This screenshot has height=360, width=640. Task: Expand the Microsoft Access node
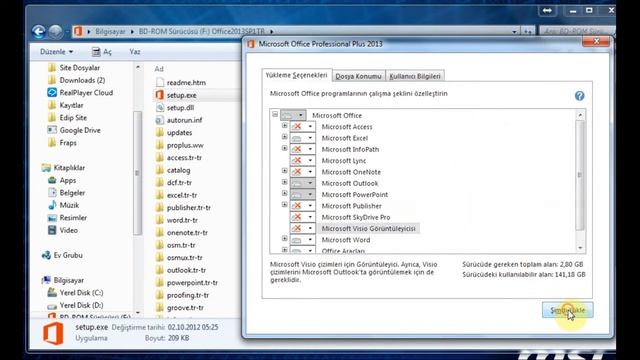[284, 126]
